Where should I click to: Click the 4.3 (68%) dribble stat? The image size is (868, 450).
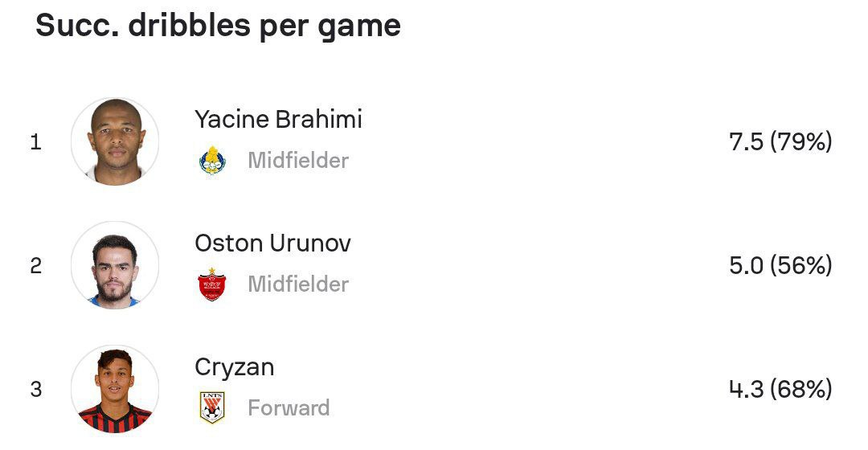pyautogui.click(x=780, y=390)
